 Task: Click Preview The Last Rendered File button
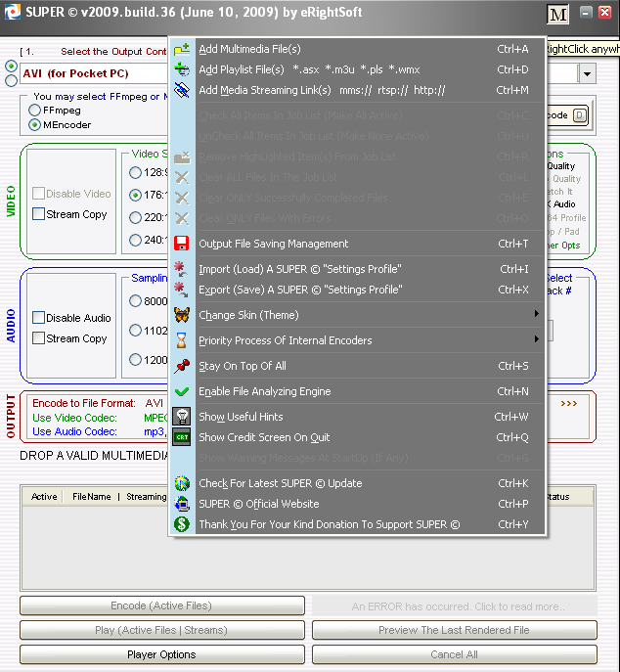tap(454, 631)
